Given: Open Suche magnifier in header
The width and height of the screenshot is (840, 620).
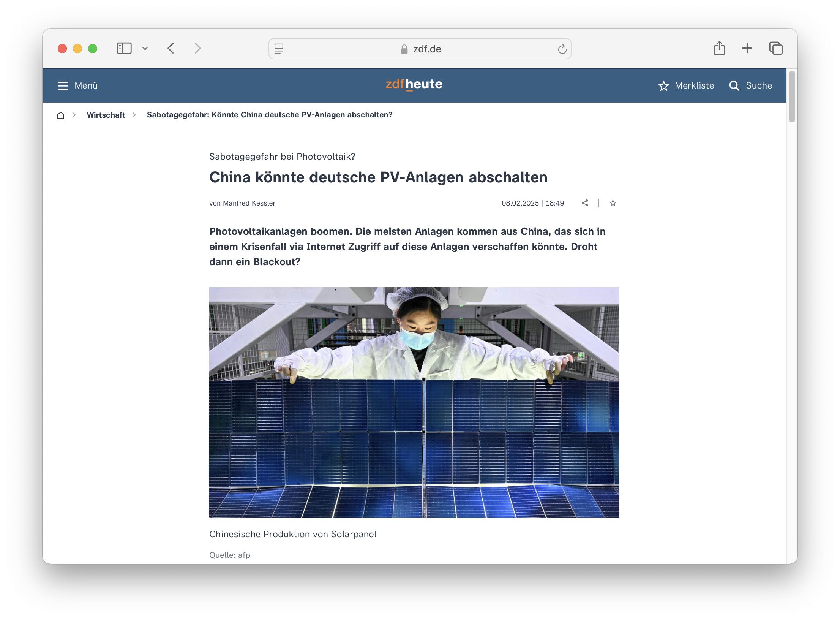Looking at the screenshot, I should point(734,86).
